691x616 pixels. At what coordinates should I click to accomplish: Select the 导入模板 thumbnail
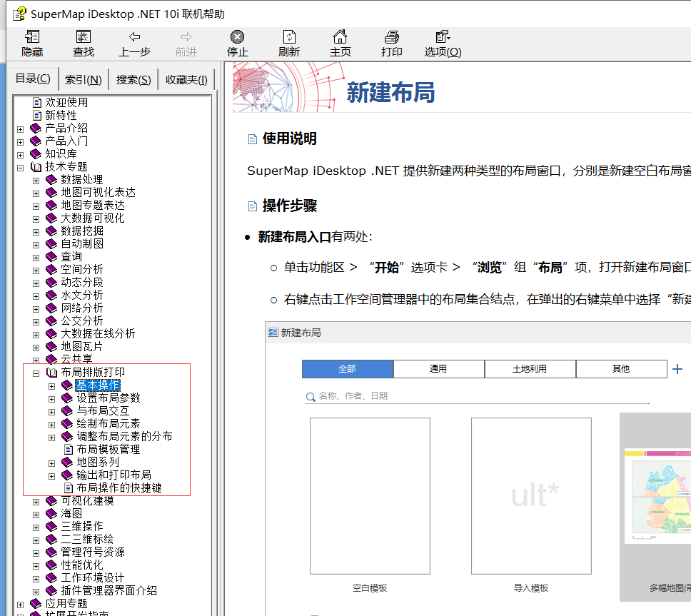(x=531, y=495)
